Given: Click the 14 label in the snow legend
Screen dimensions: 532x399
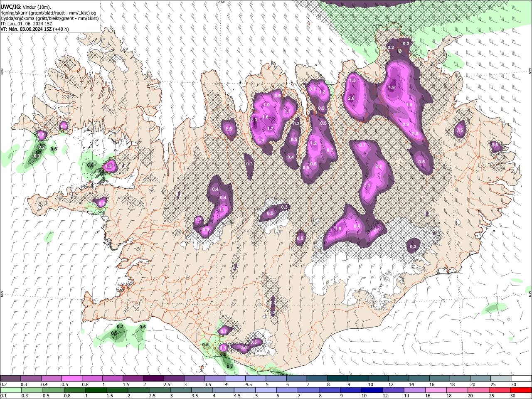Looking at the screenshot, I should (411, 384).
